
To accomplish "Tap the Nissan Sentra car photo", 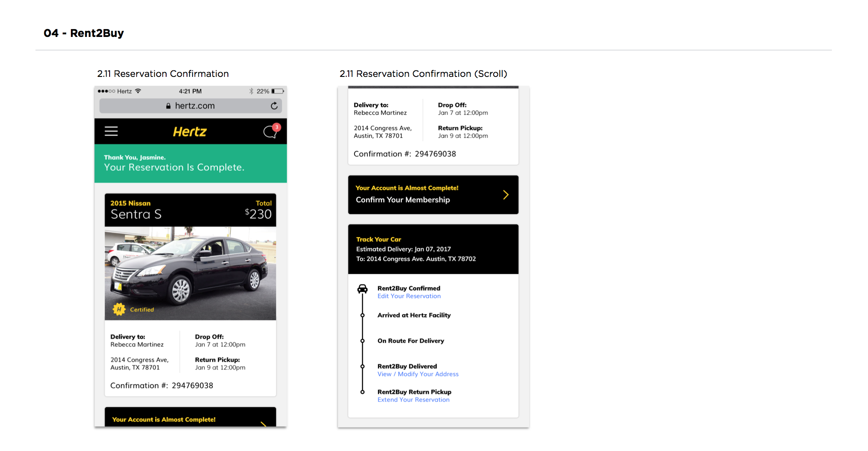I will [x=190, y=273].
